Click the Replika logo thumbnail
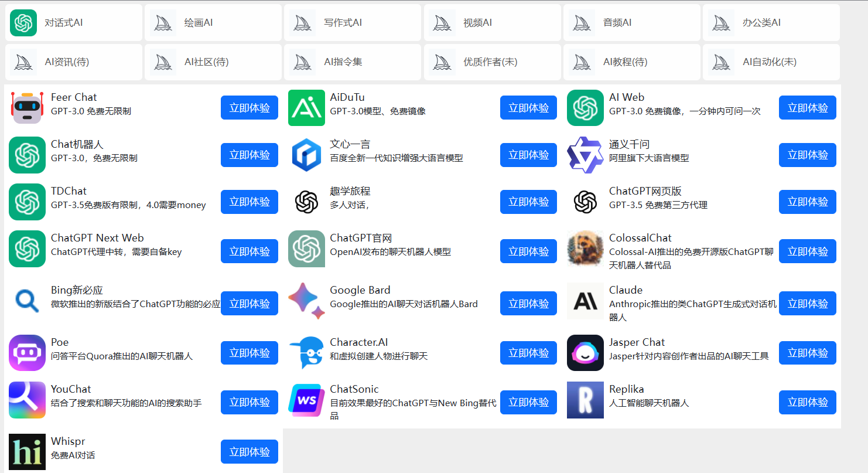This screenshot has height=473, width=868. [x=585, y=400]
